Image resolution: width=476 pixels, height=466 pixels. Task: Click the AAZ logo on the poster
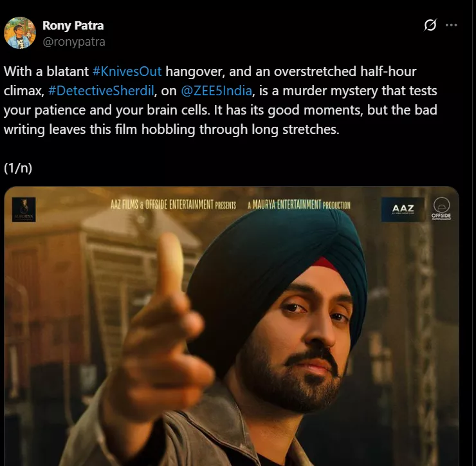[403, 209]
